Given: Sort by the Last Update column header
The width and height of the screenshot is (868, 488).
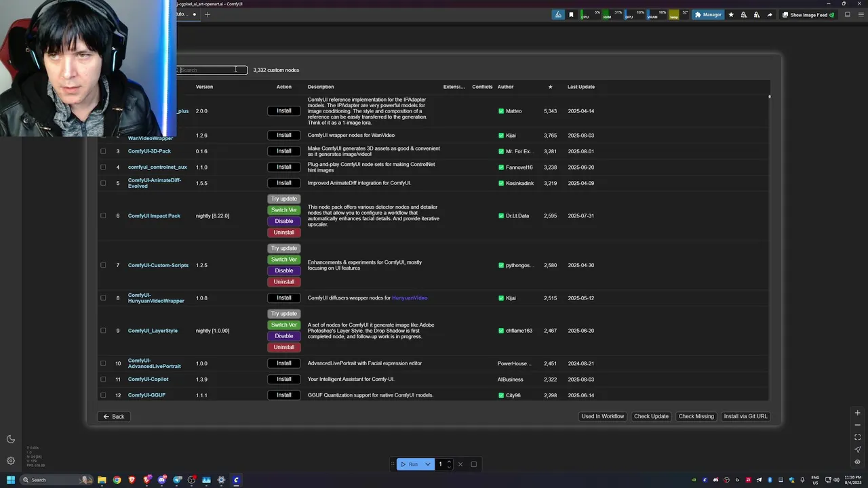Looking at the screenshot, I should [x=581, y=87].
